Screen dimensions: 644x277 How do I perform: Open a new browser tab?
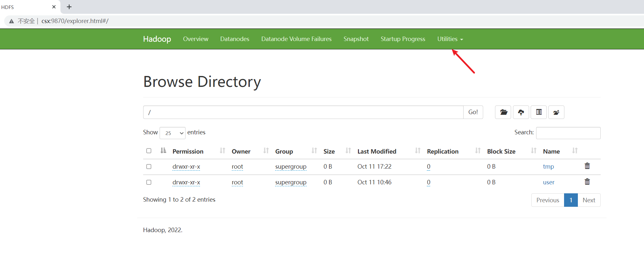click(x=69, y=7)
